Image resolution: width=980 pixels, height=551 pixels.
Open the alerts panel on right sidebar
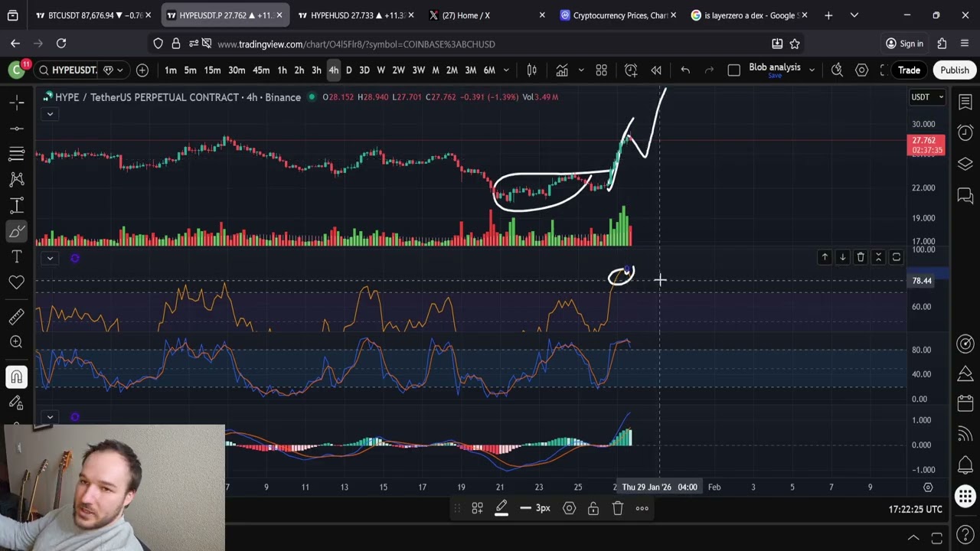click(965, 133)
